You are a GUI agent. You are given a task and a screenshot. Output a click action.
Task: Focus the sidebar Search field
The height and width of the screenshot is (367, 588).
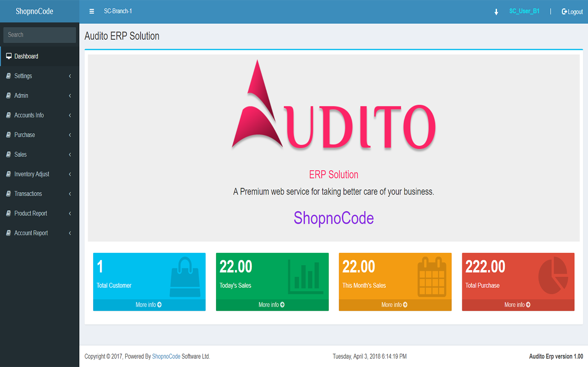(x=40, y=35)
